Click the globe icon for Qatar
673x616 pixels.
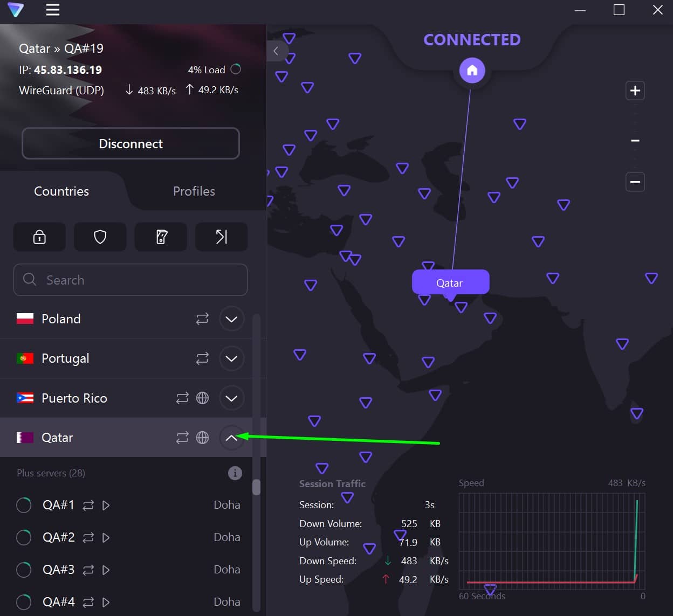tap(202, 438)
